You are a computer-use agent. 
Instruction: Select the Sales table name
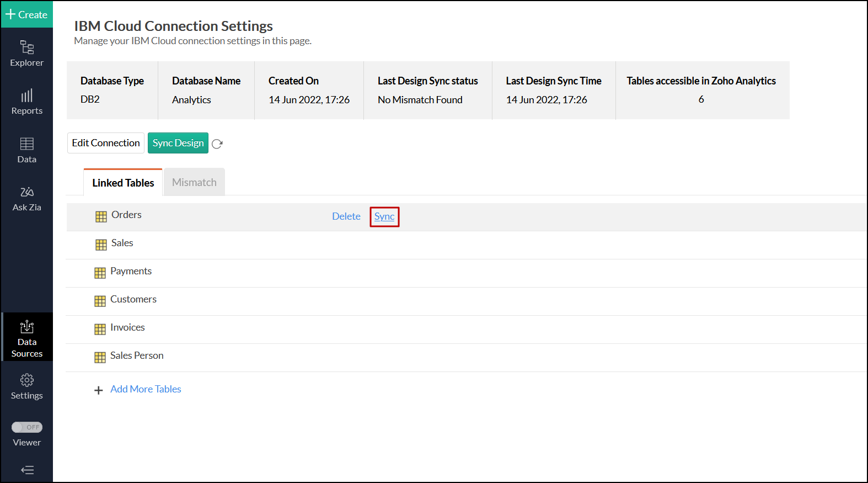click(x=122, y=243)
